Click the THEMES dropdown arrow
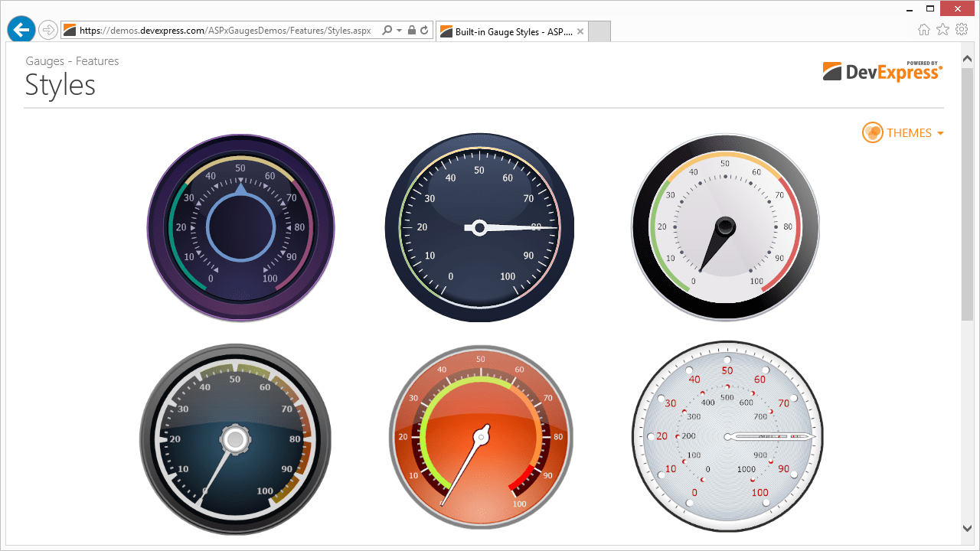This screenshot has height=551, width=980. [x=940, y=133]
